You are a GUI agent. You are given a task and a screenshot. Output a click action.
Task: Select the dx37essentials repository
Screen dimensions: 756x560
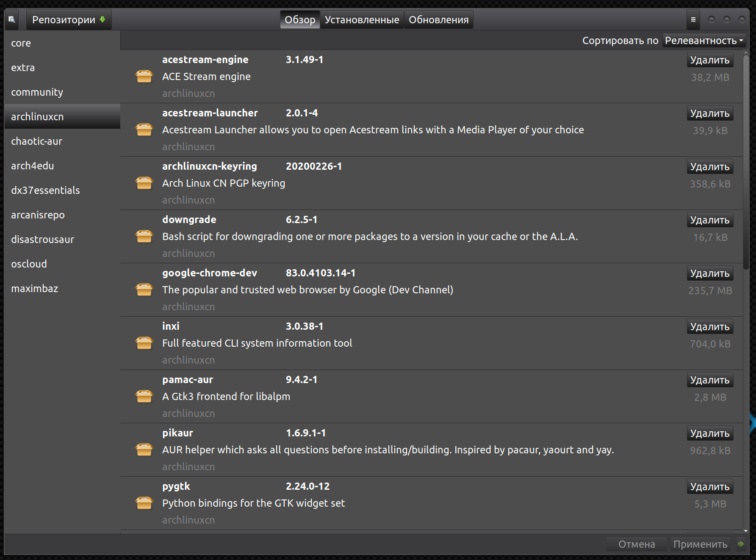pos(62,190)
